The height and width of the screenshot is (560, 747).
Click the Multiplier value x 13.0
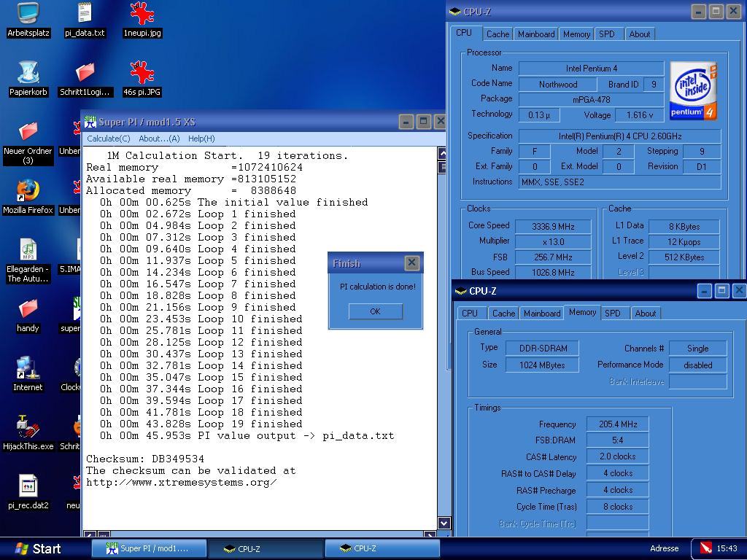pyautogui.click(x=553, y=242)
